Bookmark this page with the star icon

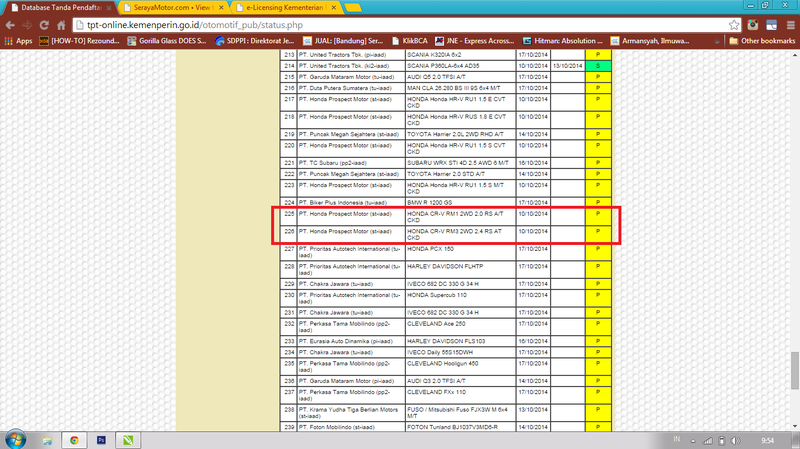pyautogui.click(x=734, y=25)
